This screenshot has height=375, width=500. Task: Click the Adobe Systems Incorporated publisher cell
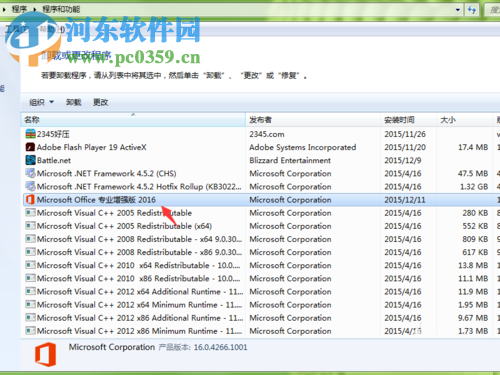coord(303,147)
